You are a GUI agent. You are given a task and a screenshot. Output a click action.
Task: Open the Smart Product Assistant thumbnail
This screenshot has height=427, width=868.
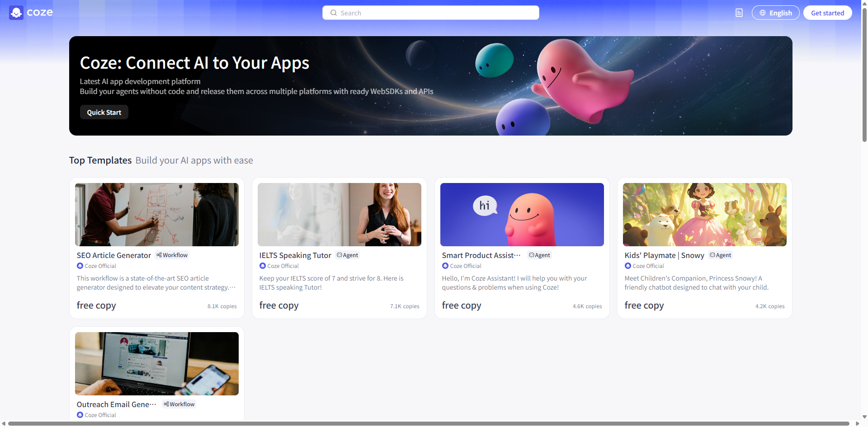point(522,215)
